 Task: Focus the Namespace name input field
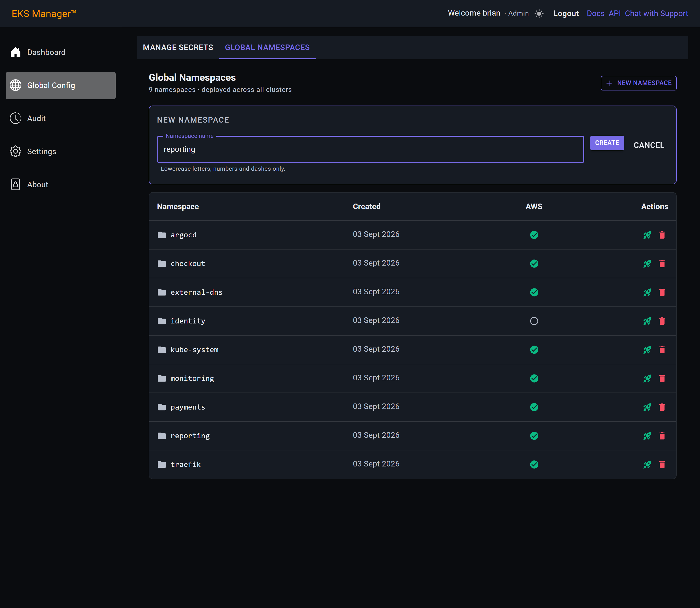(x=370, y=149)
